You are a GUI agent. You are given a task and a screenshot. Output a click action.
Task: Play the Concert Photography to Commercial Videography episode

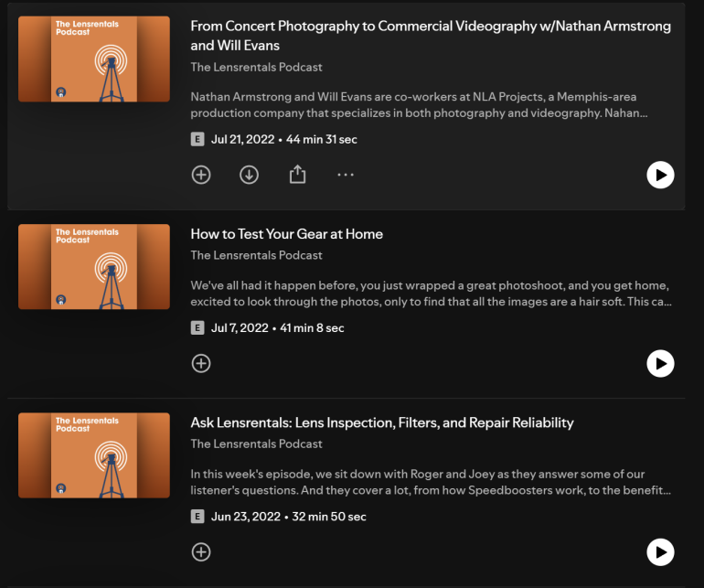[x=660, y=175]
